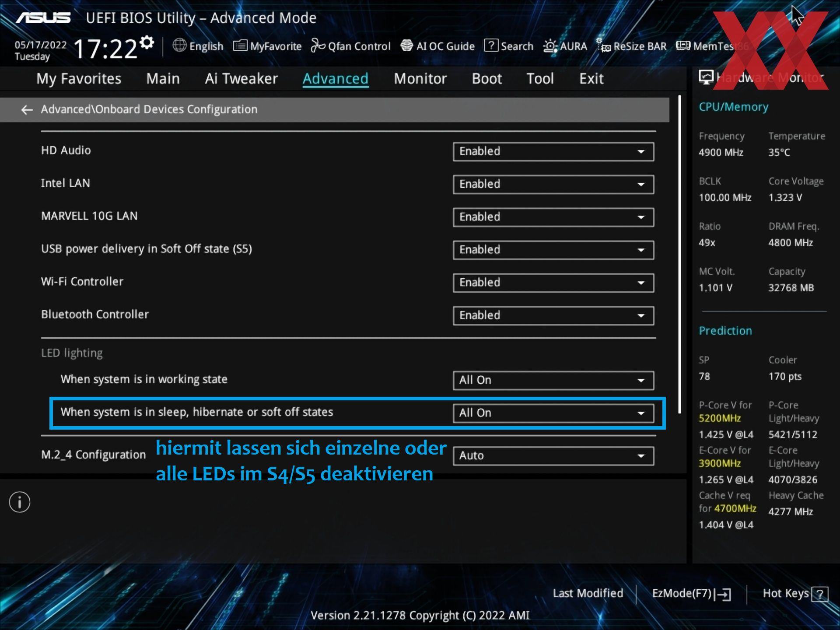Open sleep-state LED lighting dropdown
Viewport: 840px width, 630px height.
pos(553,413)
